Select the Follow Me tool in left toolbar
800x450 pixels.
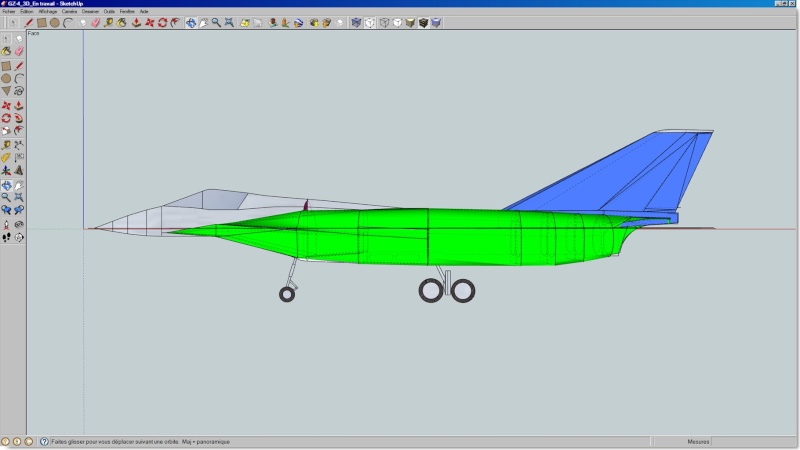(x=19, y=118)
